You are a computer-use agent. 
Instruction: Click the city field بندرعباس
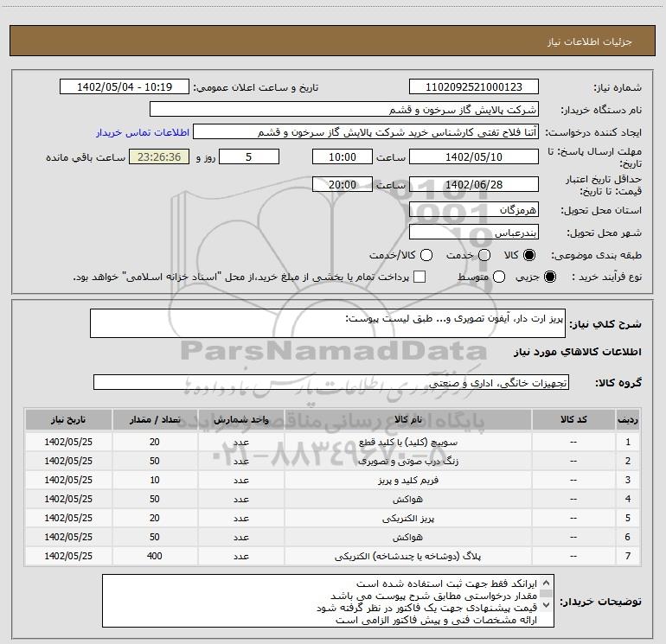click(x=474, y=233)
